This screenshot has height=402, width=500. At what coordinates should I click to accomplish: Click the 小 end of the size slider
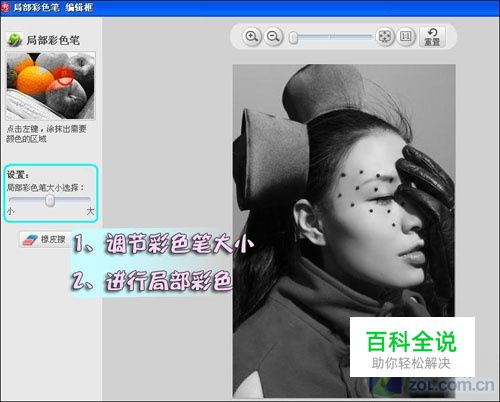point(10,211)
